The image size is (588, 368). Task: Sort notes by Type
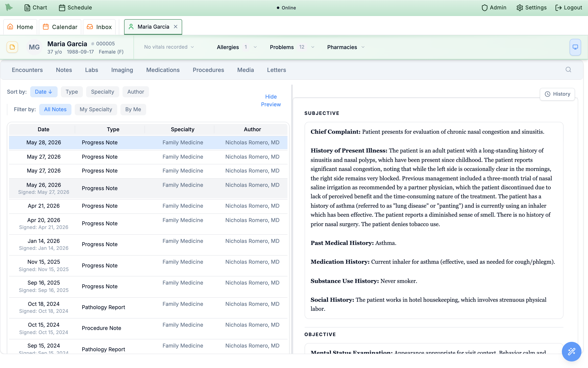(x=72, y=92)
